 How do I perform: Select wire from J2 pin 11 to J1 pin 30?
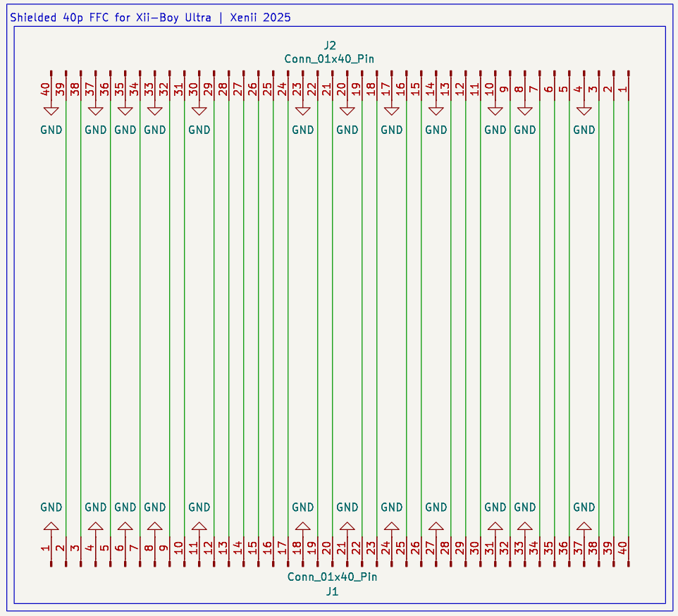pyautogui.click(x=481, y=319)
